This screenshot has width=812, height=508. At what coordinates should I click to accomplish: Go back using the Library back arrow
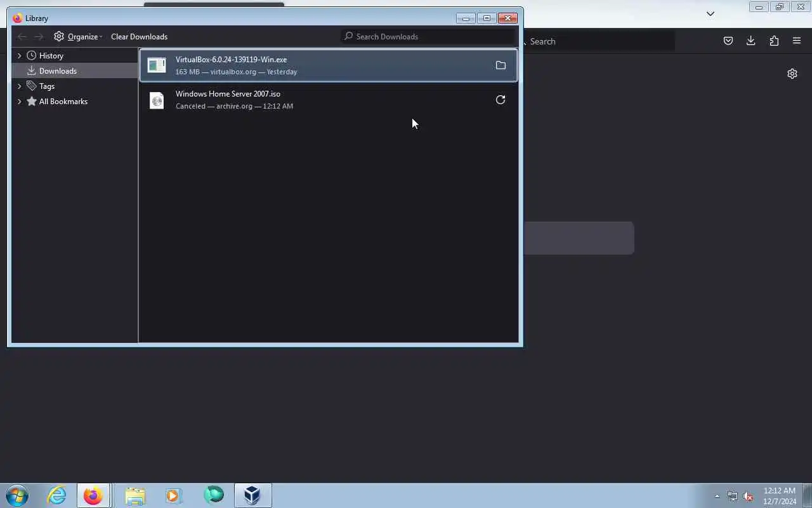coord(22,37)
